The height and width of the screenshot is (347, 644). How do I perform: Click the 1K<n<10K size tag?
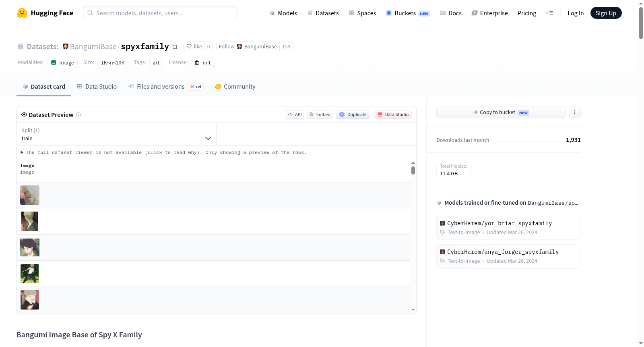pos(113,62)
